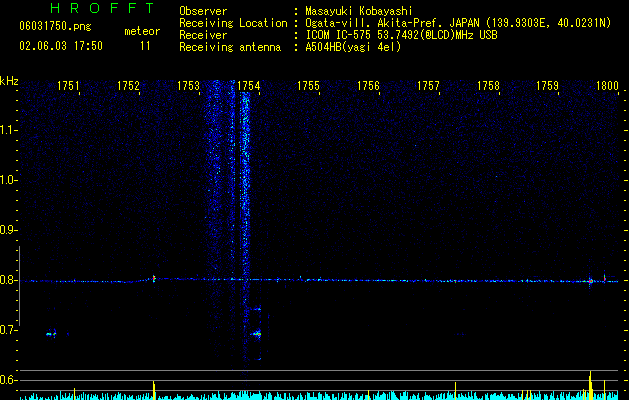The image size is (629, 400).
Task: Click the kHz axis unit label
Action: [x=9, y=81]
